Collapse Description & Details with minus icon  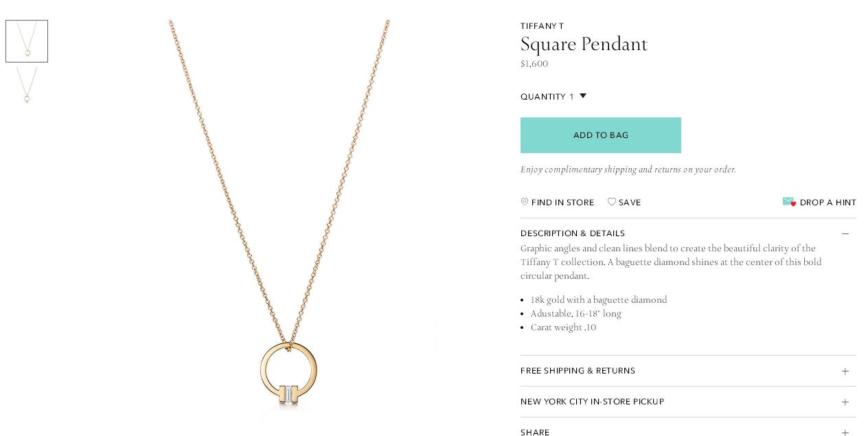(x=845, y=233)
